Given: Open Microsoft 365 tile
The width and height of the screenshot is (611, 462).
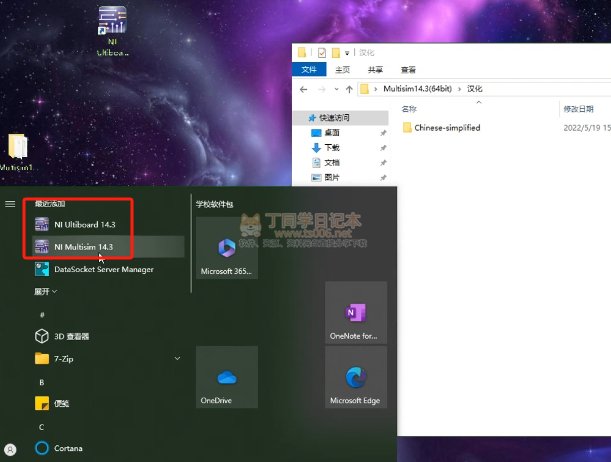Looking at the screenshot, I should click(x=227, y=248).
